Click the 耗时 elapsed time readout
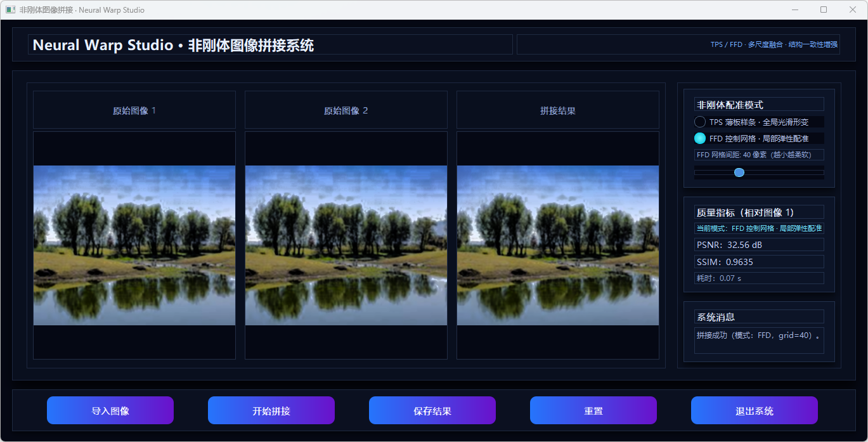The width and height of the screenshot is (868, 442). tap(759, 278)
